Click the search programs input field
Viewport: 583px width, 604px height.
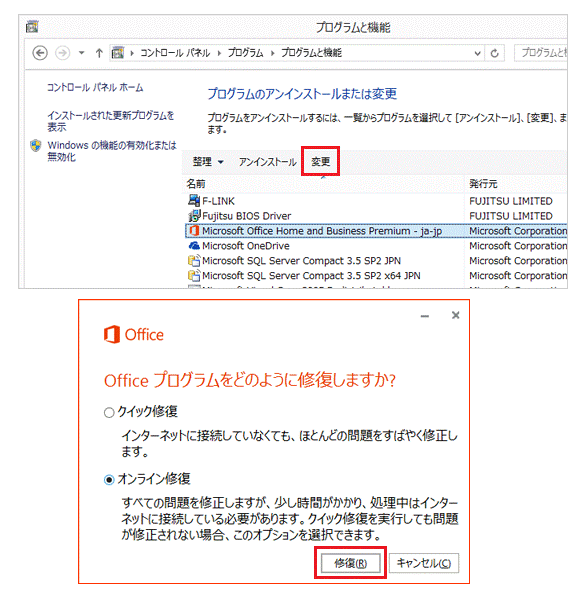[541, 53]
